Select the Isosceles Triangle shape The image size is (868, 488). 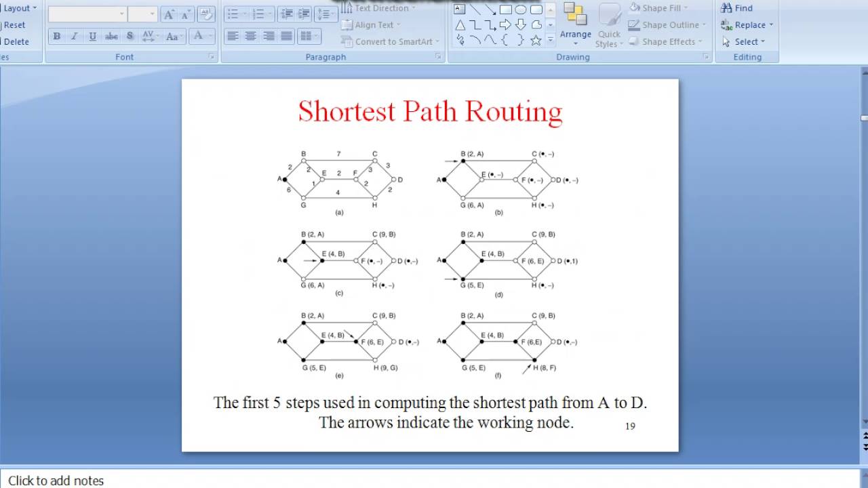pyautogui.click(x=460, y=25)
